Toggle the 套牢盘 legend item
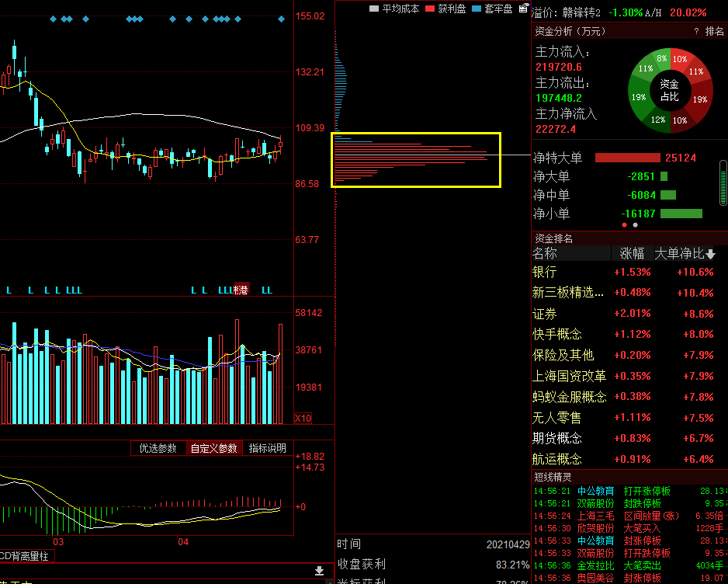 (492, 9)
